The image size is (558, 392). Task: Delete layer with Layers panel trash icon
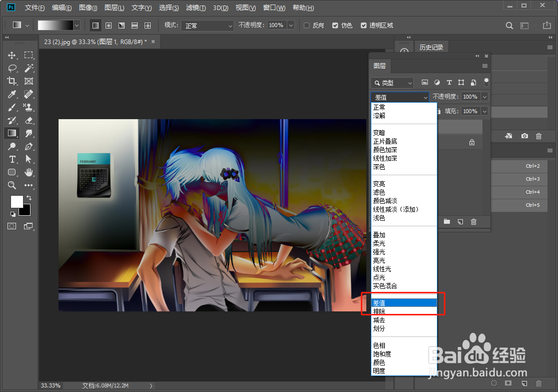tap(473, 222)
